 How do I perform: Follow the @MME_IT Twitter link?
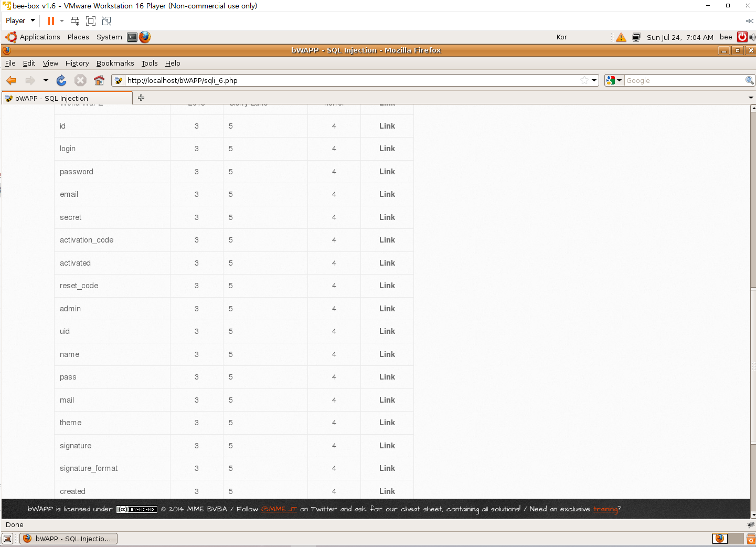point(279,509)
